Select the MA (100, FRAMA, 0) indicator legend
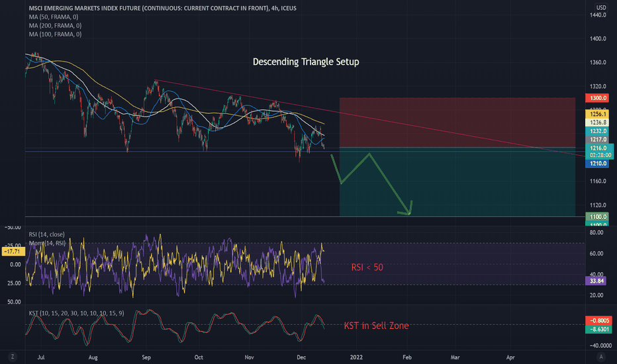Viewport: 617px width, 364px height. (x=55, y=34)
